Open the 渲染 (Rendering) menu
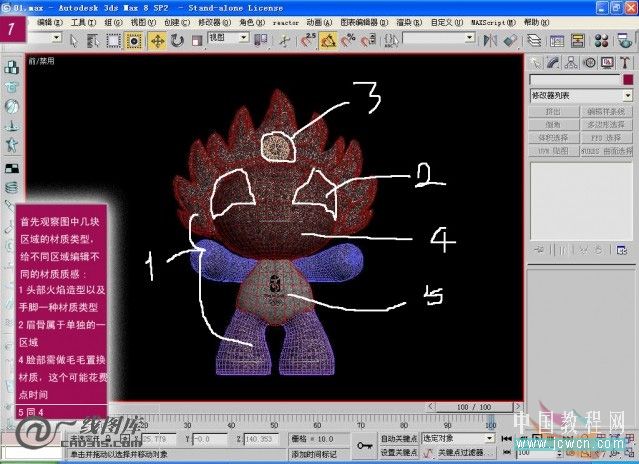 point(409,22)
